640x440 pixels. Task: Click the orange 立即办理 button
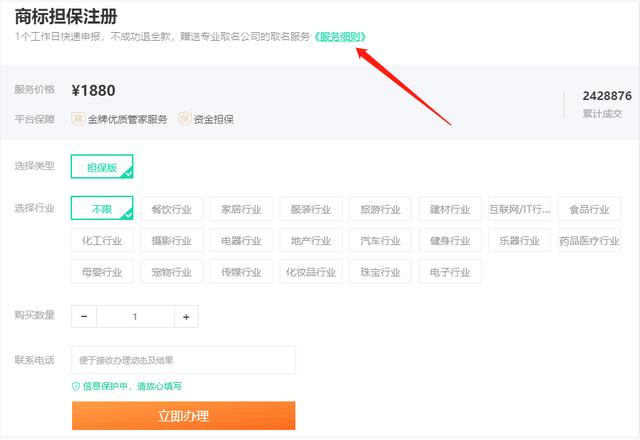click(x=183, y=416)
